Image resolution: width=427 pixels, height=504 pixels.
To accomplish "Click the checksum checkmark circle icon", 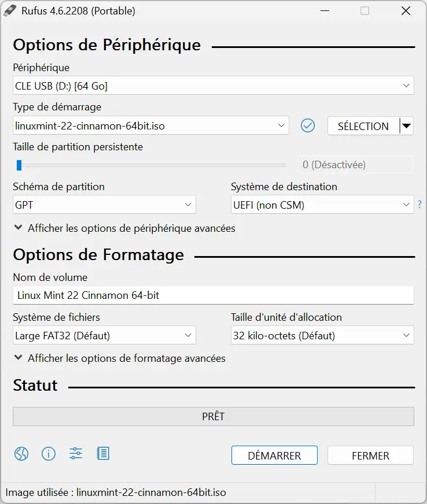I will [308, 125].
